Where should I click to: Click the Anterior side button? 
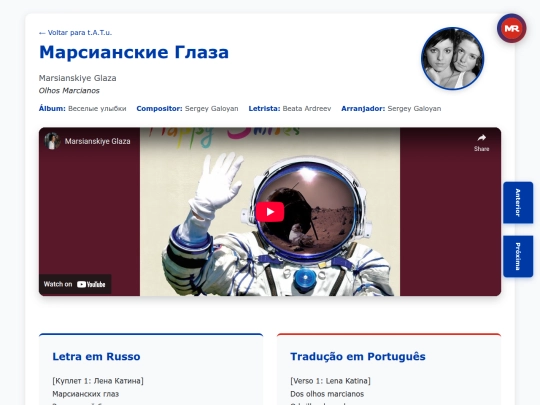point(518,202)
